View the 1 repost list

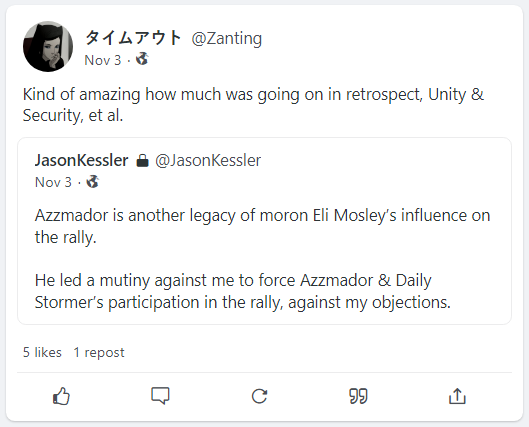(x=99, y=352)
